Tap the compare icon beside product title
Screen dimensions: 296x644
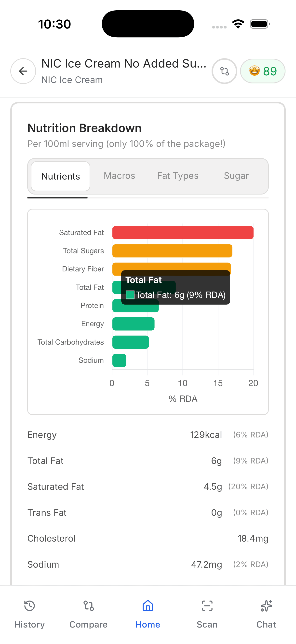pyautogui.click(x=224, y=71)
